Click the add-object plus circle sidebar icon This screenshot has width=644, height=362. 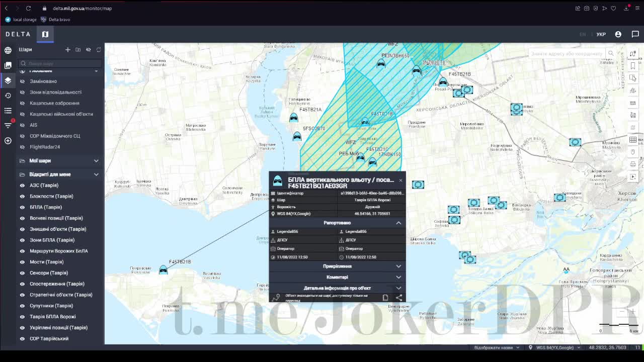point(8,141)
